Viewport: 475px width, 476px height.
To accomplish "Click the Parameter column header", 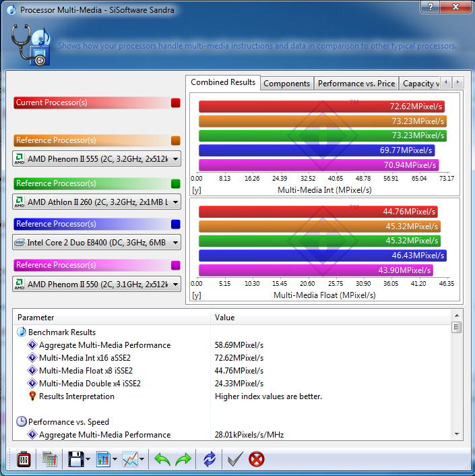I will [x=112, y=318].
